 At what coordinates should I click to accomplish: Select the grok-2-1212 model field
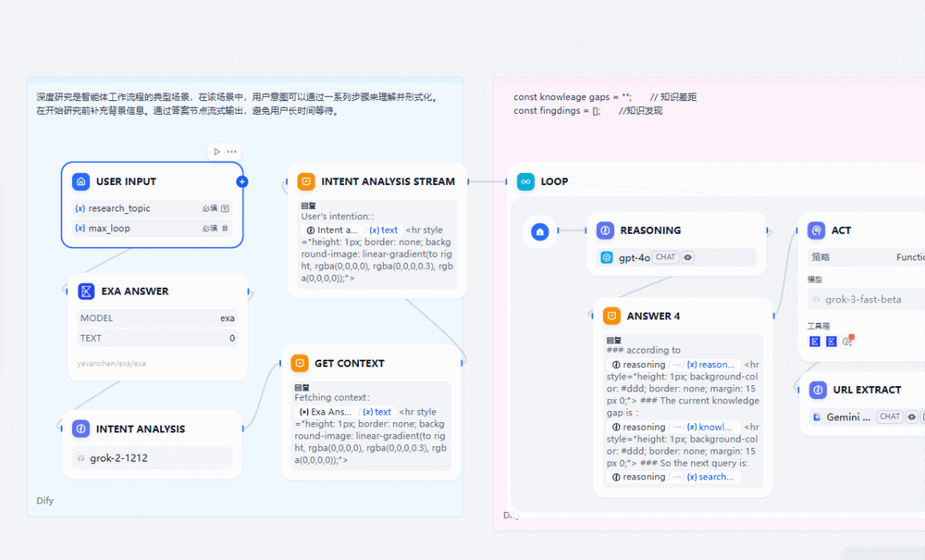tap(152, 458)
